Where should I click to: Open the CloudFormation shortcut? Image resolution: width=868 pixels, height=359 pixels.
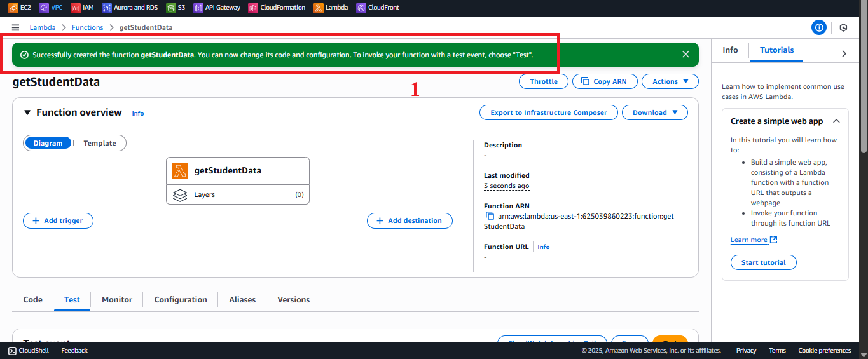[x=277, y=8]
